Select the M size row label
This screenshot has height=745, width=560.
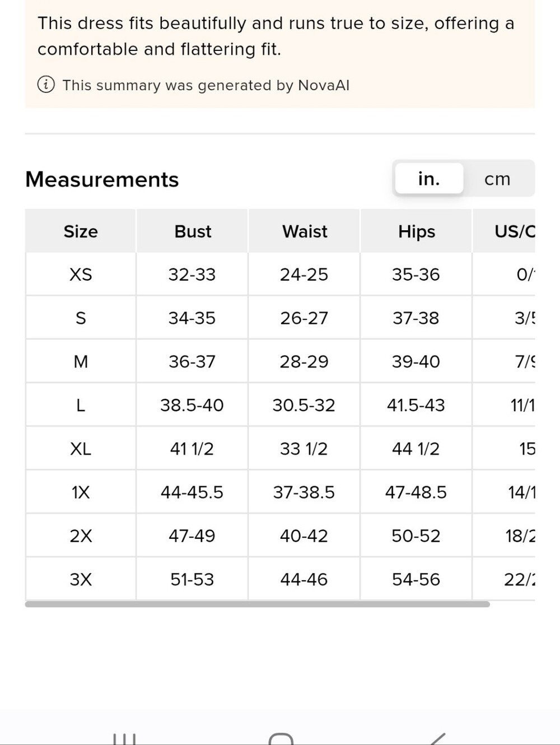pos(81,362)
